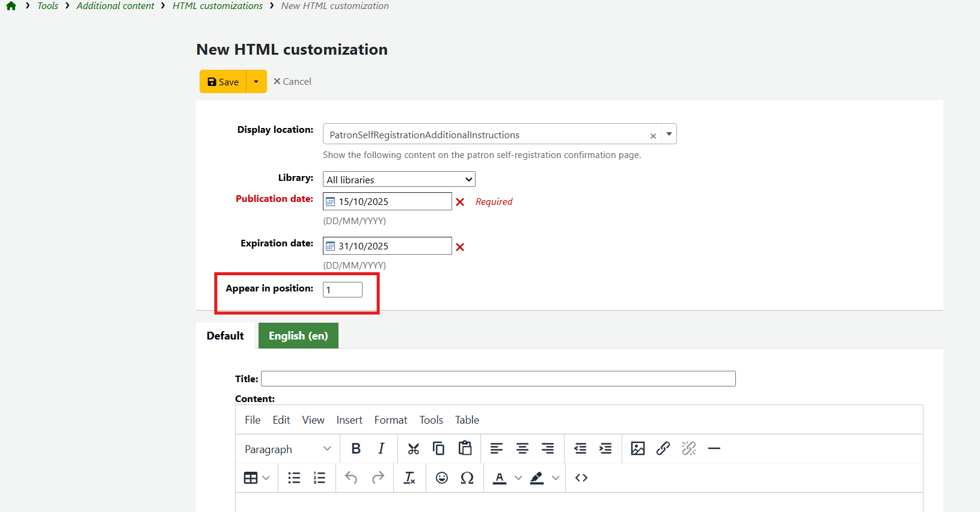Click the Cut scissors icon
This screenshot has height=512, width=980.
click(413, 448)
